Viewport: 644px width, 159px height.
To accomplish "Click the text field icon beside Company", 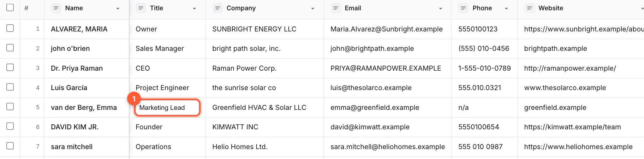I will tap(217, 8).
